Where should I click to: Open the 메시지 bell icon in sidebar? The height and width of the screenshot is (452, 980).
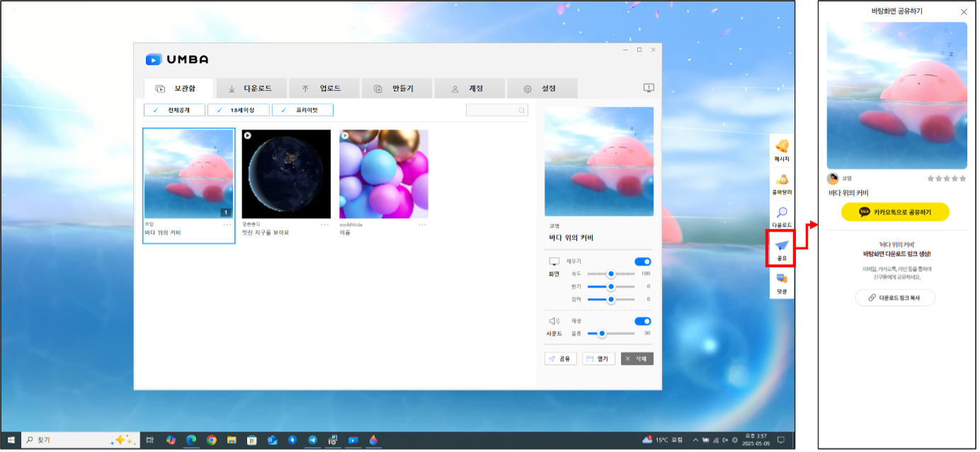click(782, 147)
